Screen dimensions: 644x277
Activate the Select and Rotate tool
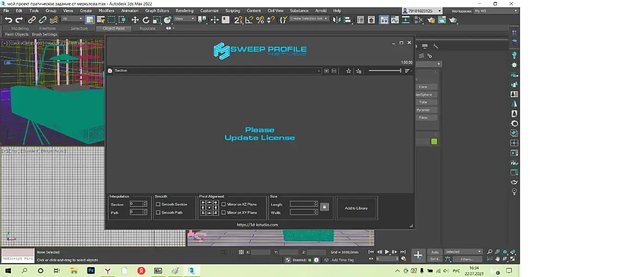point(146,20)
